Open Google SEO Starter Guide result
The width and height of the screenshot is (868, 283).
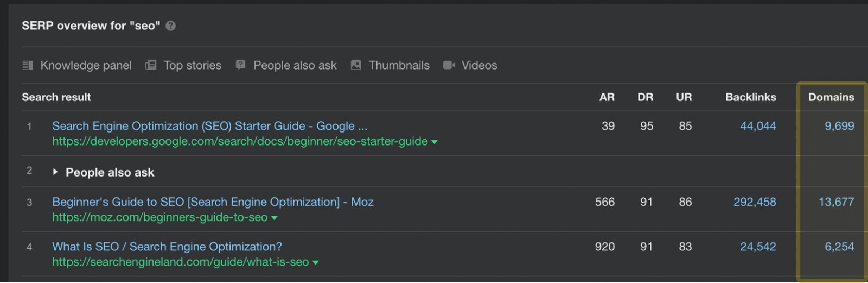click(x=209, y=126)
